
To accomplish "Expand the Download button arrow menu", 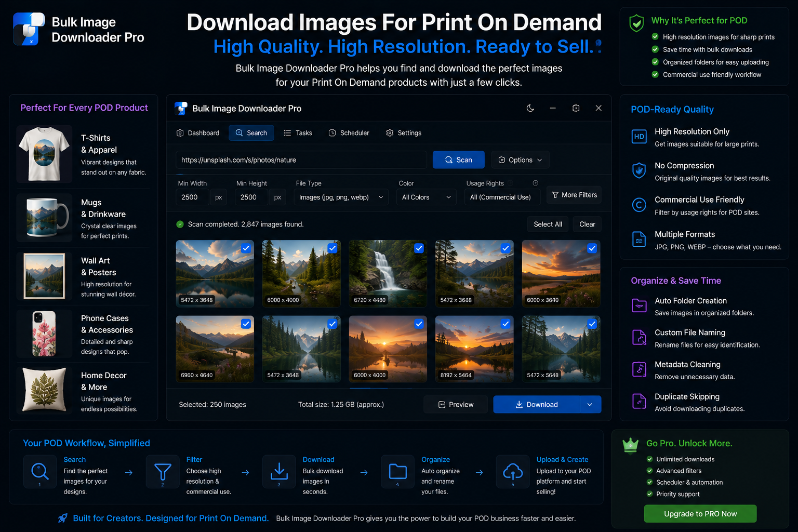I will point(590,404).
